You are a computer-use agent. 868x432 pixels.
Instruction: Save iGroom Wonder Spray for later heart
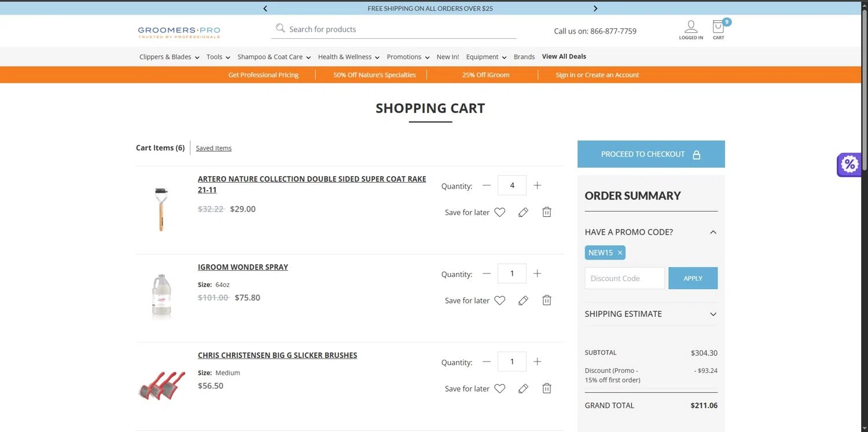pos(500,300)
